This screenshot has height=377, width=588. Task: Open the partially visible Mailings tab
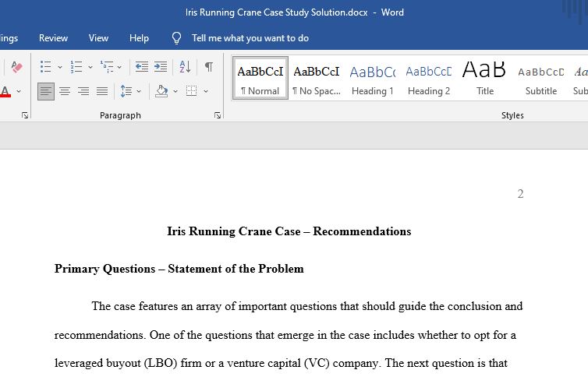9,38
